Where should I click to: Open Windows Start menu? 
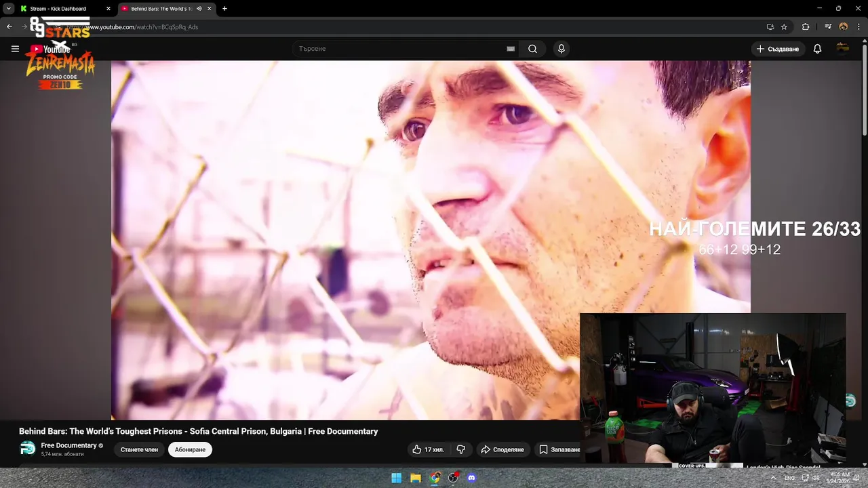pos(397,478)
